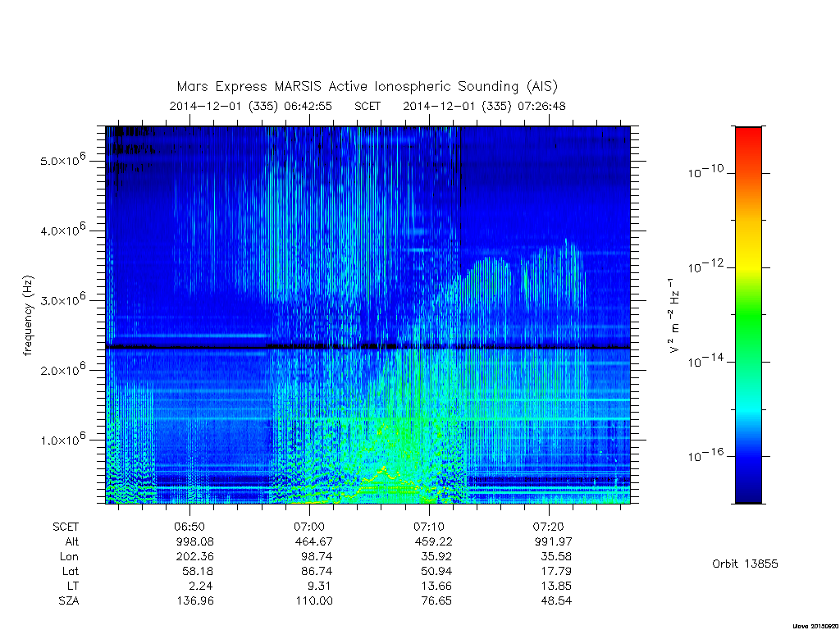Click the 5.0x10^6 frequency axis label

(x=62, y=160)
